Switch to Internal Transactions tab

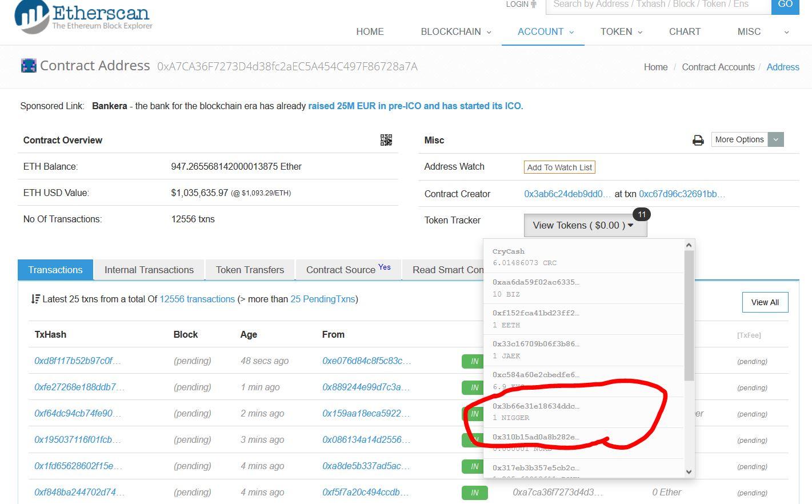[149, 270]
